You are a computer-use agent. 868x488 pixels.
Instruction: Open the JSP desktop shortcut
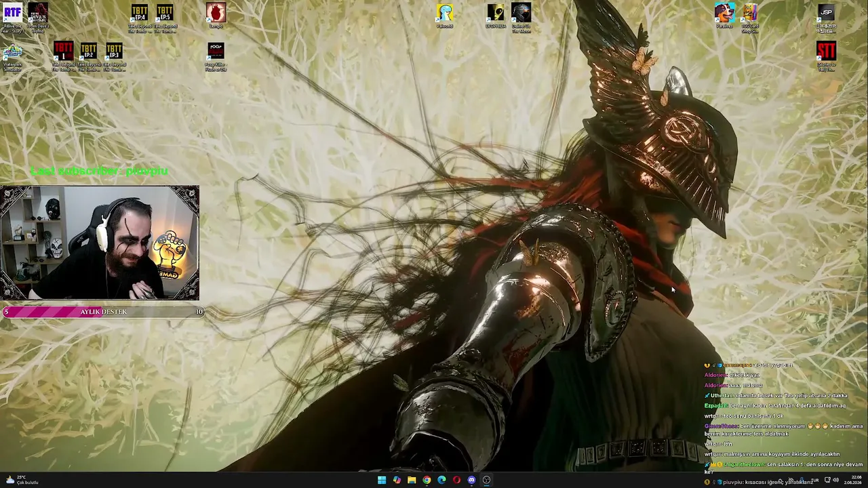pos(826,18)
